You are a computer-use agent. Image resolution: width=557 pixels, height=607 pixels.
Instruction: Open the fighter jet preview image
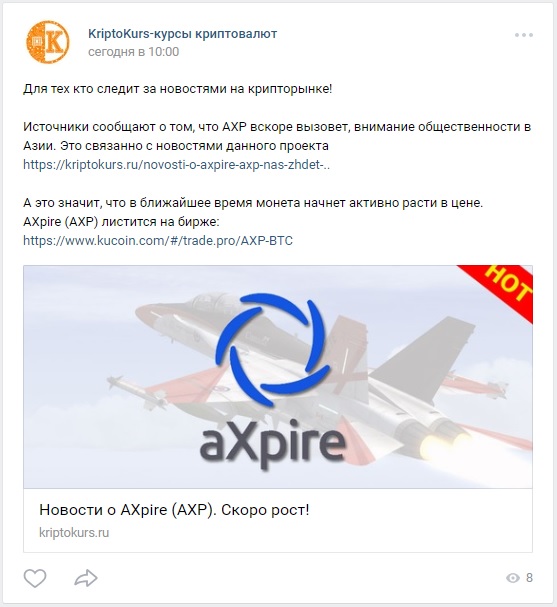point(278,377)
